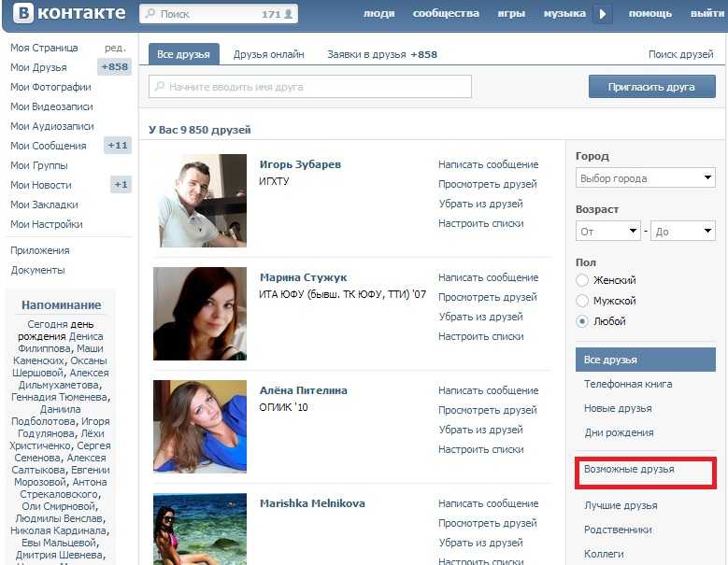
Task: Open Мои Закладки in sidebar
Action: pyautogui.click(x=44, y=205)
